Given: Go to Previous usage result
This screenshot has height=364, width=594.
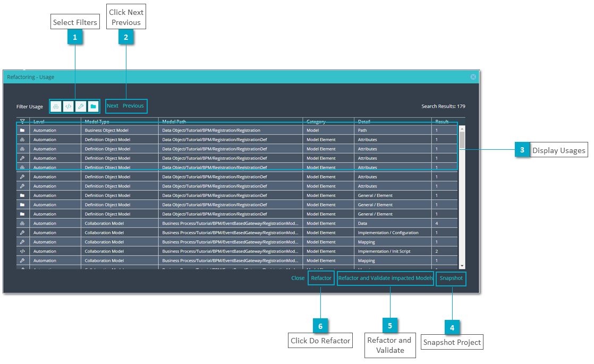Looking at the screenshot, I should click(133, 106).
